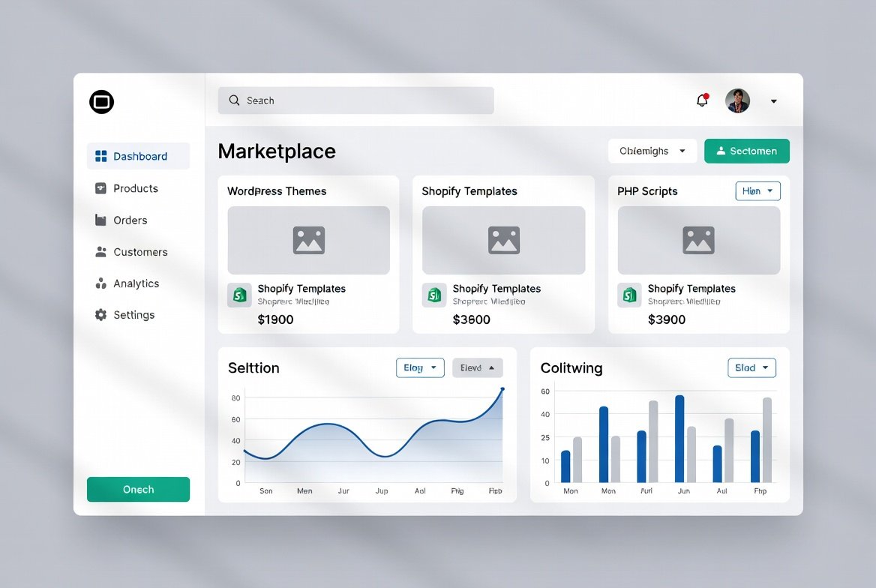Screen dimensions: 876x588
Task: Open the Slad dropdown on the Colitwing chart
Action: (751, 367)
